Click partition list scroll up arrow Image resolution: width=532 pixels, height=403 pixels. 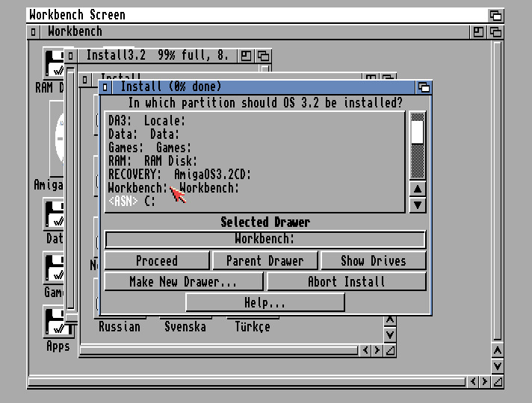[418, 189]
